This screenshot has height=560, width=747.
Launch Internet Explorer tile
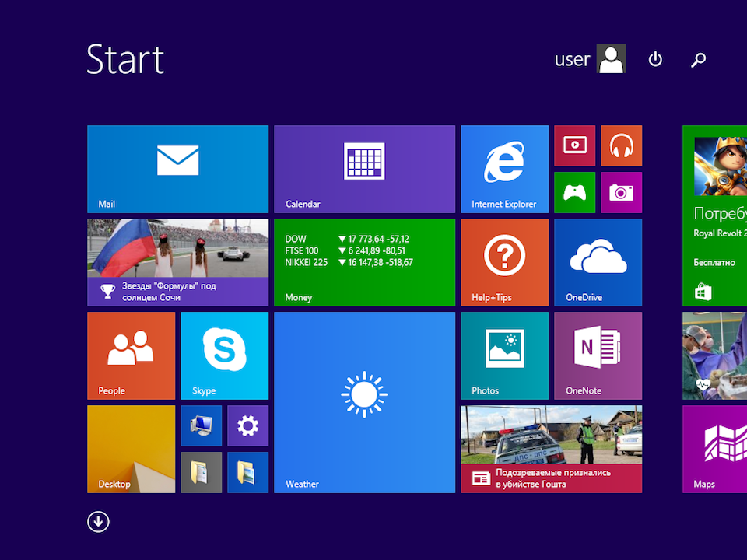(504, 169)
